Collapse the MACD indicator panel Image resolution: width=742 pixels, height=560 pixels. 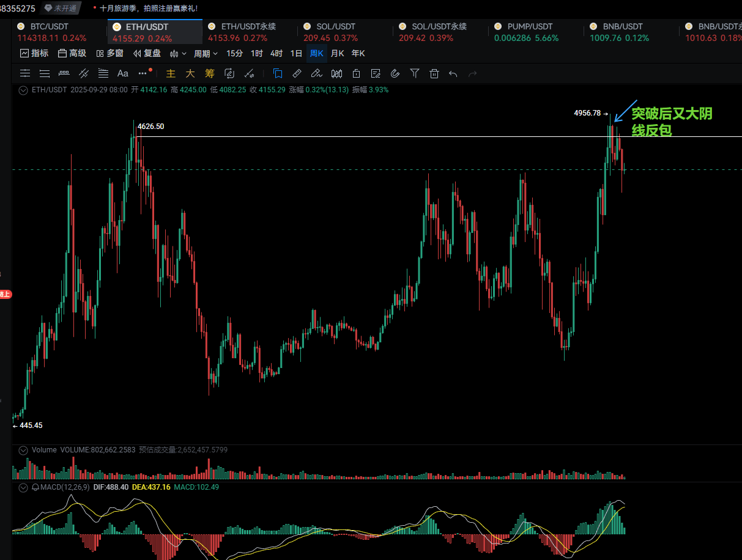pyautogui.click(x=23, y=487)
